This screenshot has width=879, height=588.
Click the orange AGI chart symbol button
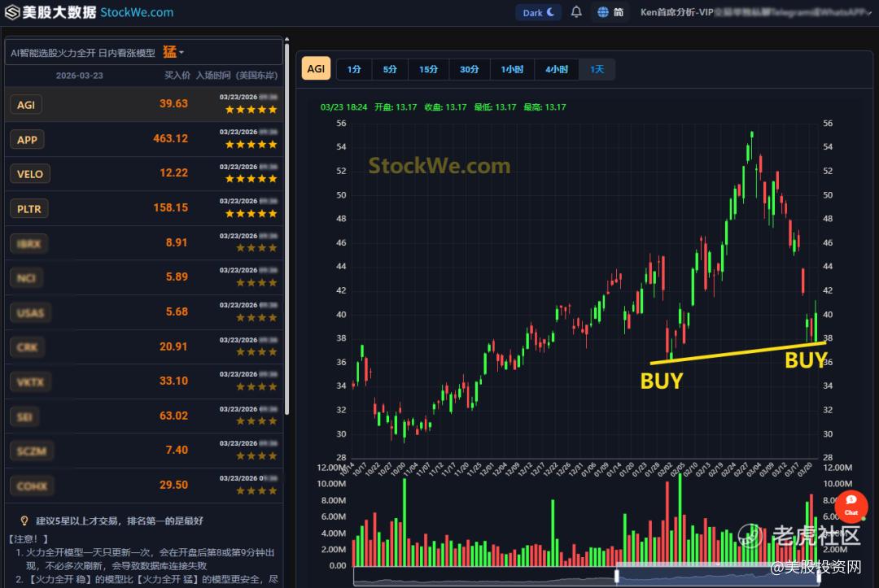(316, 69)
